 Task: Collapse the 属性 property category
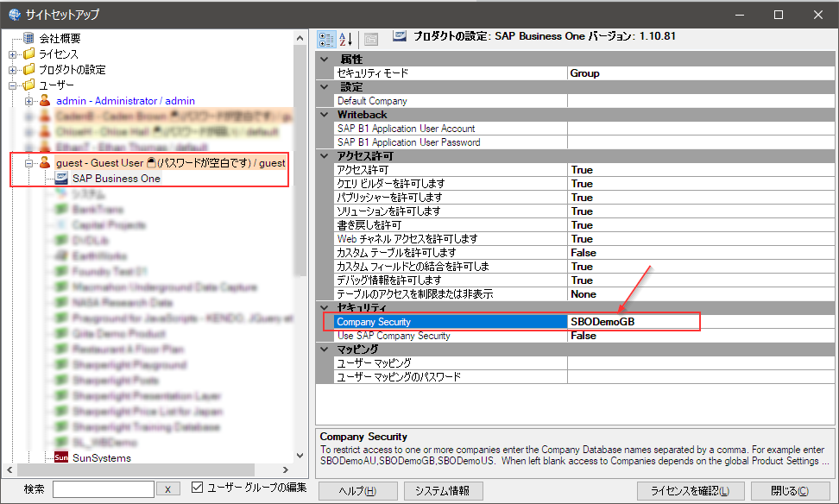coord(325,59)
